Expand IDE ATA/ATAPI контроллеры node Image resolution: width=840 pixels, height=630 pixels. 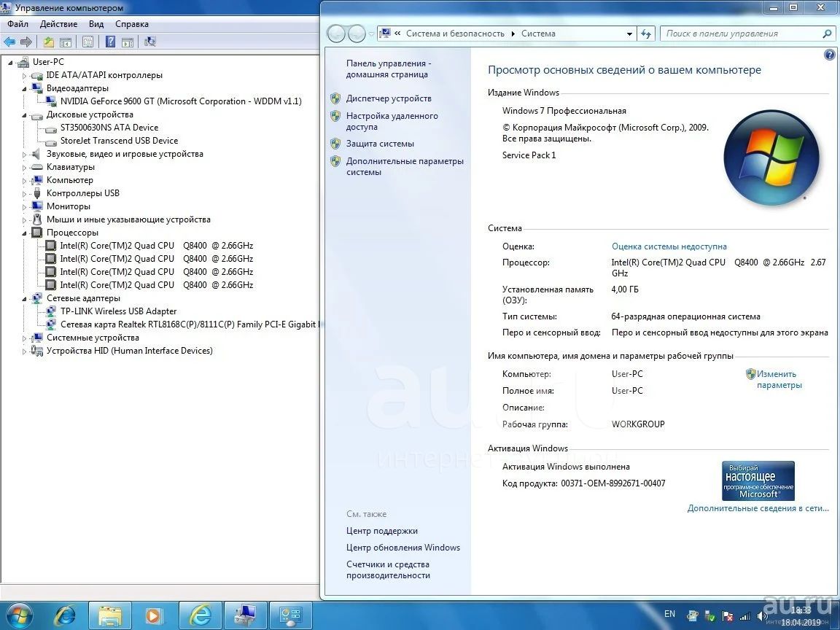click(x=24, y=76)
